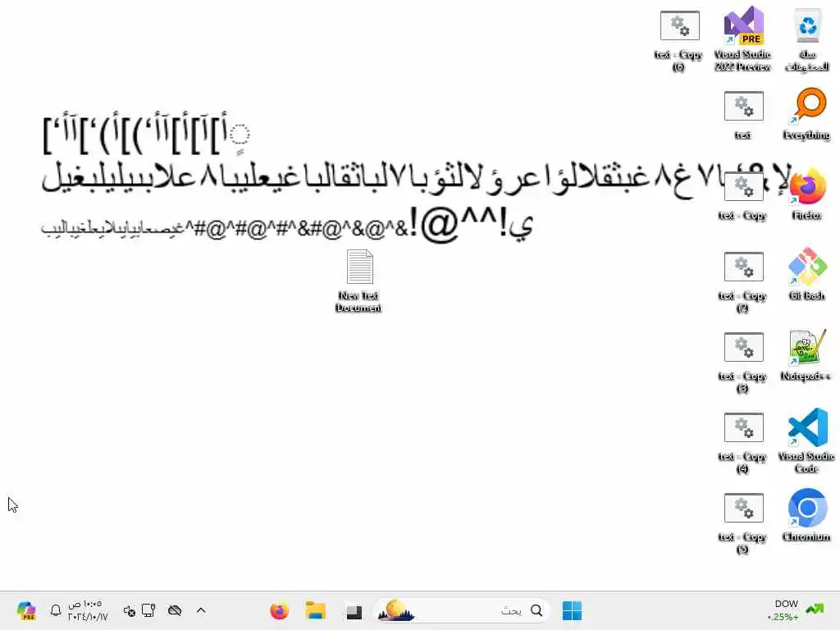Select the 'text - Copy (2)' file icon
This screenshot has height=630, width=840.
743,282
